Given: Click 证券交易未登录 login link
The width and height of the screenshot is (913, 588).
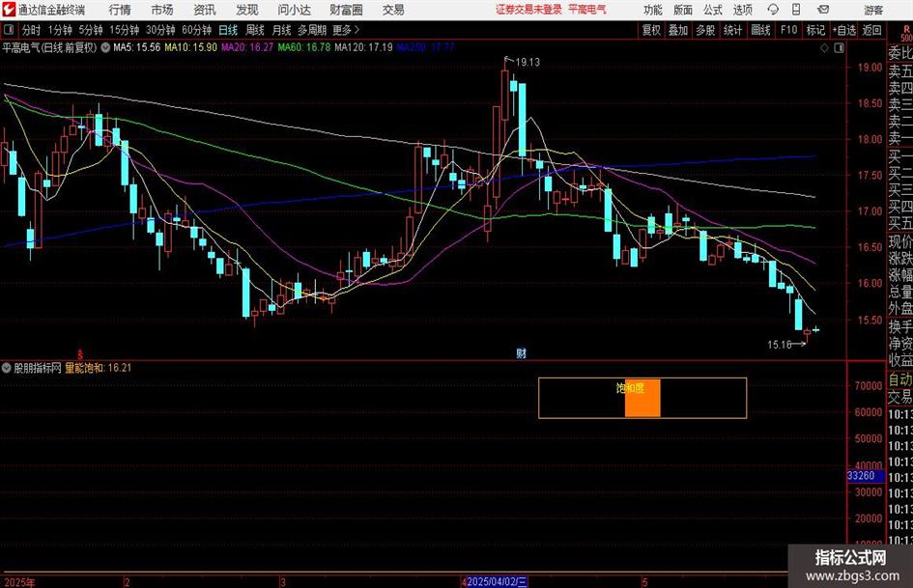Looking at the screenshot, I should [528, 10].
